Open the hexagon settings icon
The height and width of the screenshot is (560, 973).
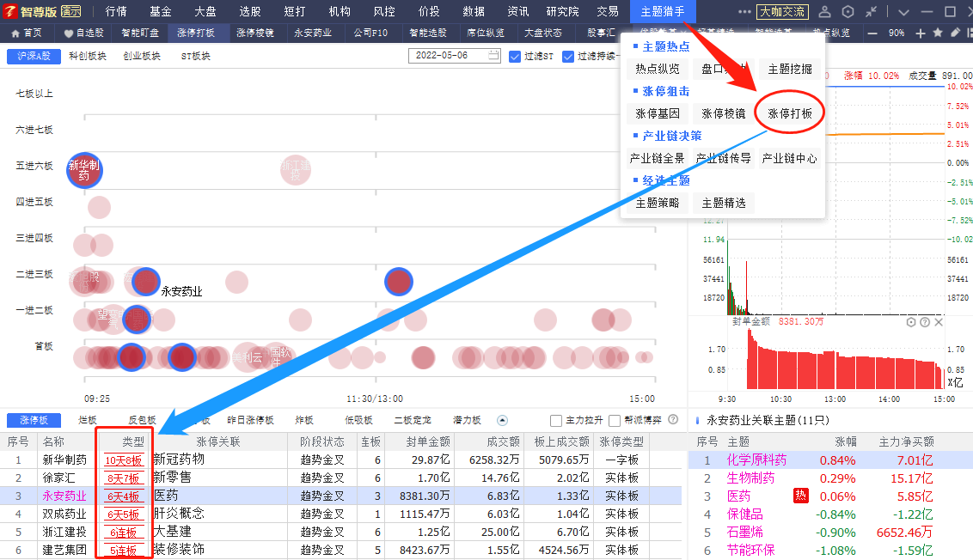click(848, 12)
